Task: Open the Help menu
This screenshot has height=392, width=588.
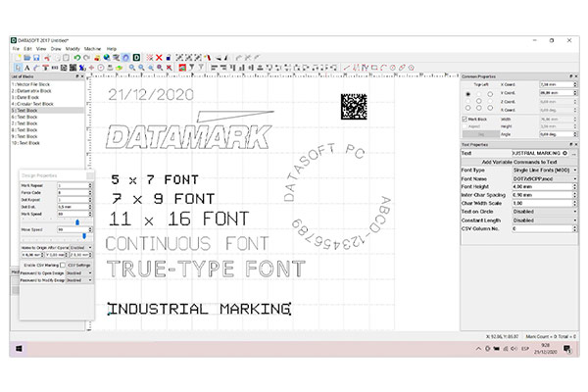Action: 112,49
